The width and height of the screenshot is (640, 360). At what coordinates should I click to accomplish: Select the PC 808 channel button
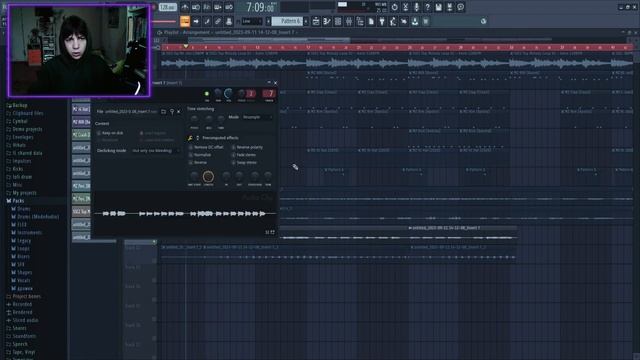[x=81, y=122]
